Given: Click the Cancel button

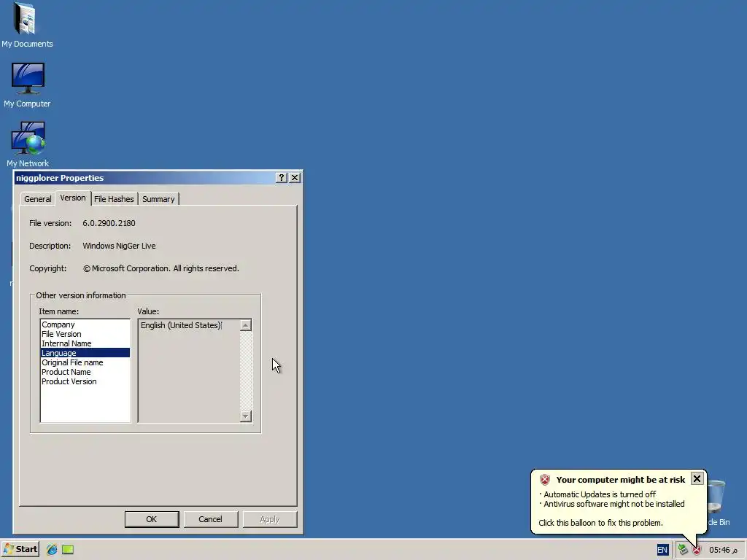Looking at the screenshot, I should (x=210, y=519).
